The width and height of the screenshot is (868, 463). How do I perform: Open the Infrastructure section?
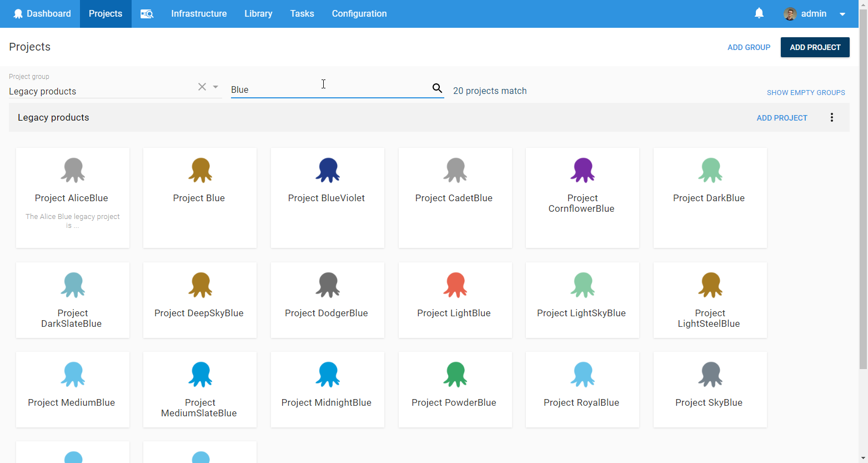[199, 13]
